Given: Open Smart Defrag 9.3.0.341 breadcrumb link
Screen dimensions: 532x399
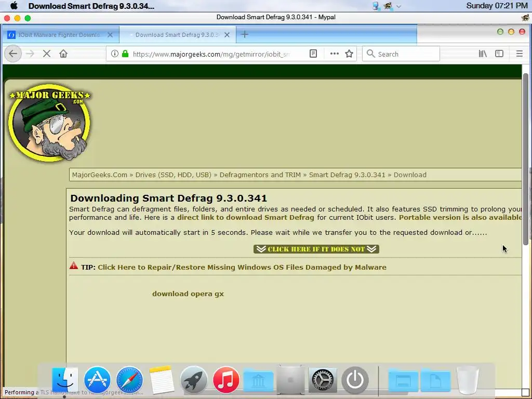Looking at the screenshot, I should pos(347,175).
